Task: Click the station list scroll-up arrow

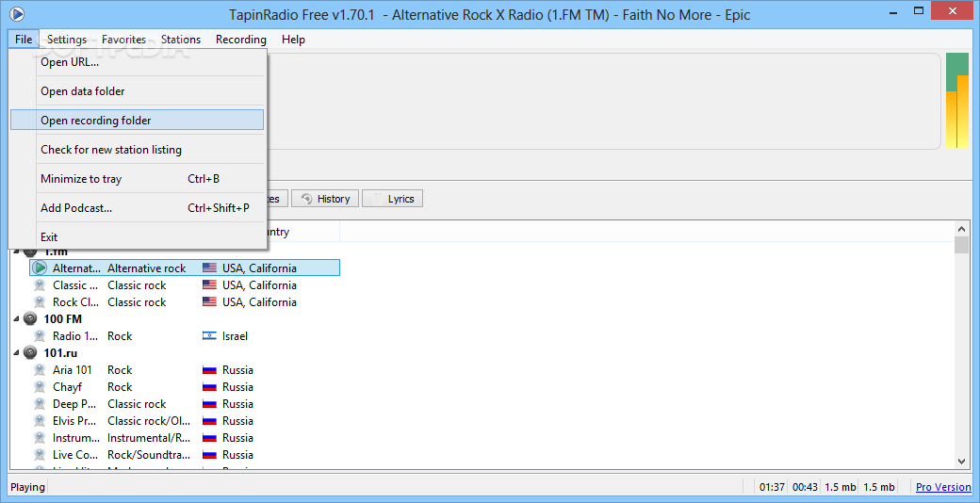Action: (x=961, y=228)
